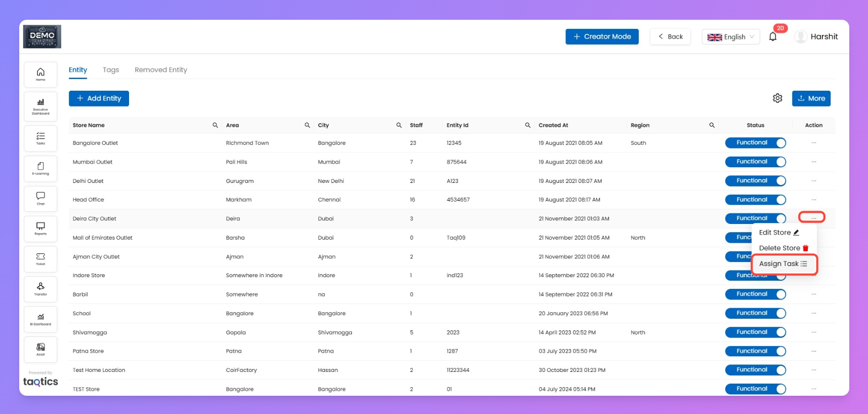Click the Creator Mode button
The width and height of the screenshot is (868, 414).
click(602, 36)
